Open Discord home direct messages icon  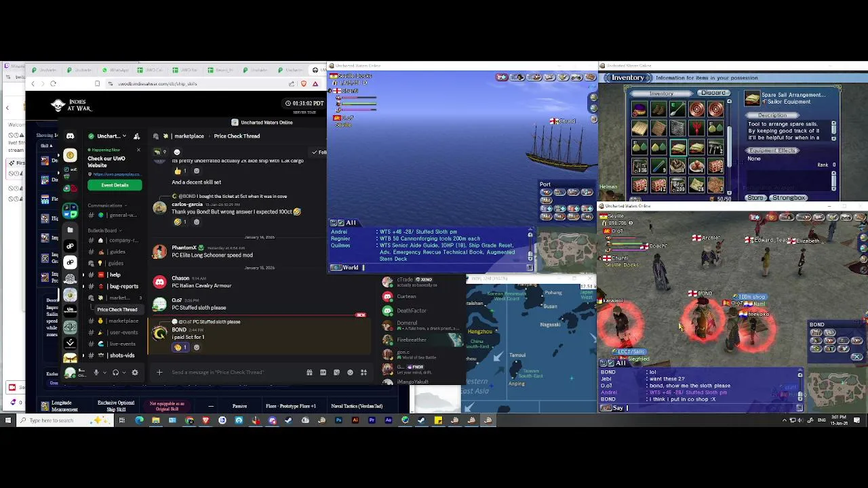(70, 136)
